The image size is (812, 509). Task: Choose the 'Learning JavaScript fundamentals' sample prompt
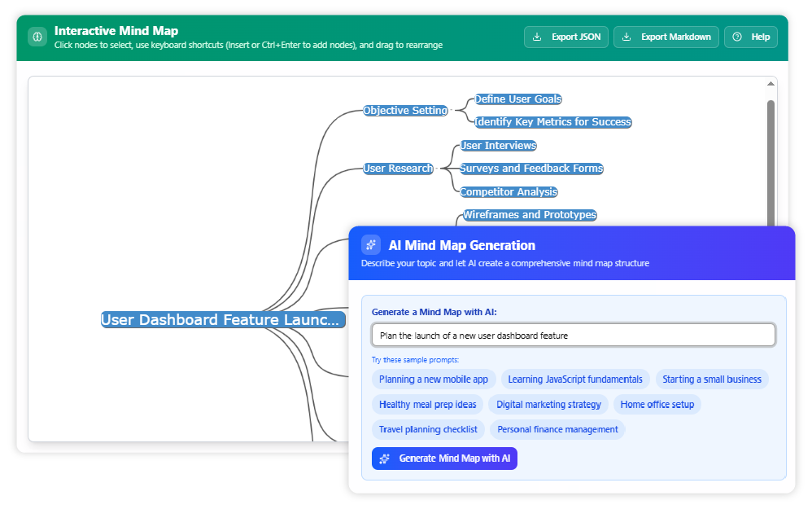574,380
